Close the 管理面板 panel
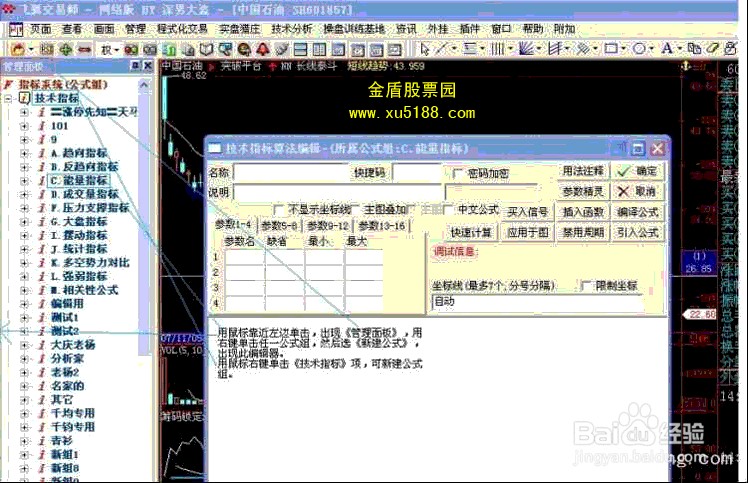 [148, 66]
